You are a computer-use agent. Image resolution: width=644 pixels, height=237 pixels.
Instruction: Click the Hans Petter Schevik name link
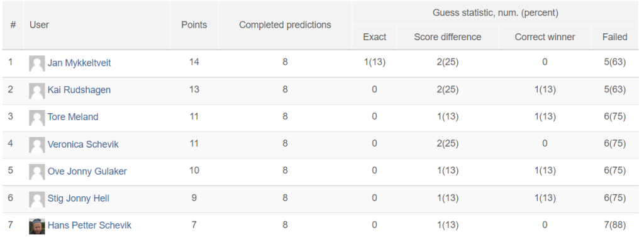(89, 225)
